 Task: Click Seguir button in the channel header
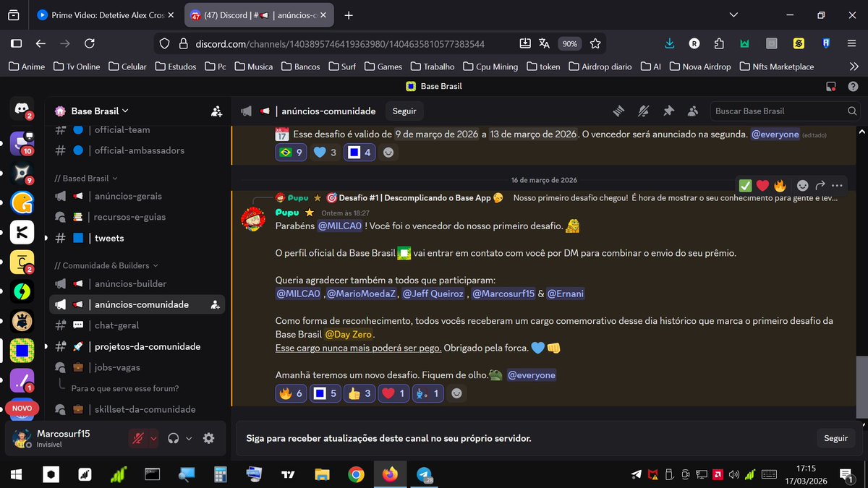click(404, 111)
